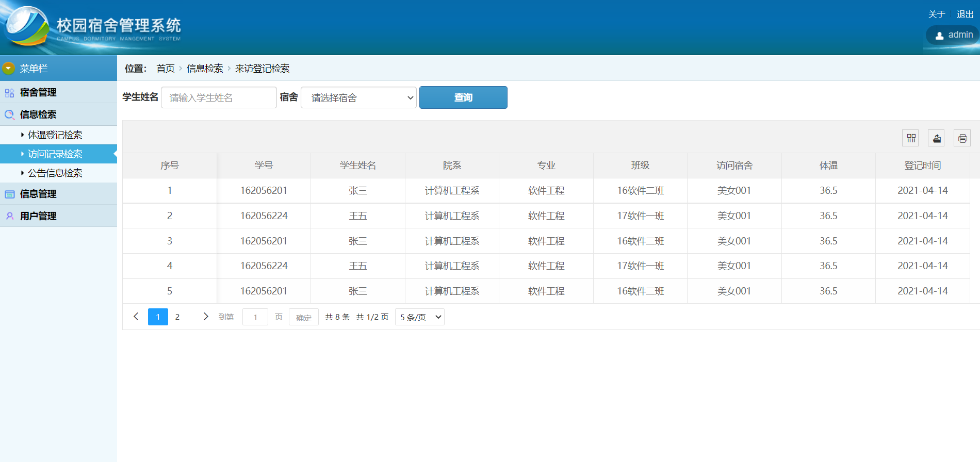Viewport: 980px width, 462px height.
Task: Click the 信息检索 magnifier icon
Action: click(9, 115)
